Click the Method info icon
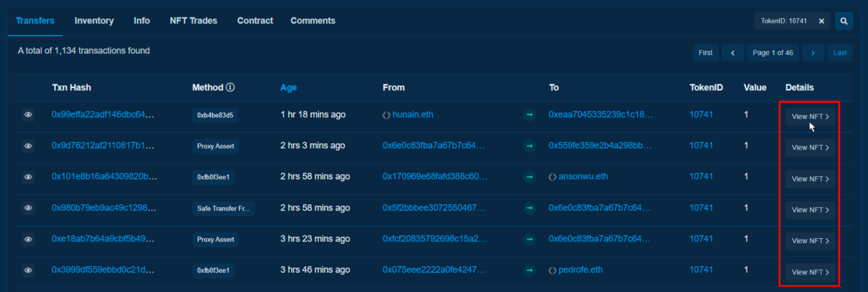This screenshot has height=292, width=868. click(231, 87)
